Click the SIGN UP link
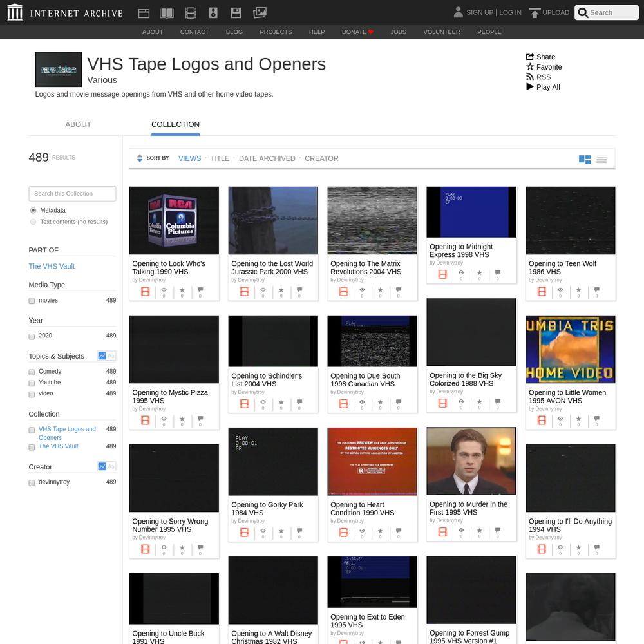 (x=480, y=12)
